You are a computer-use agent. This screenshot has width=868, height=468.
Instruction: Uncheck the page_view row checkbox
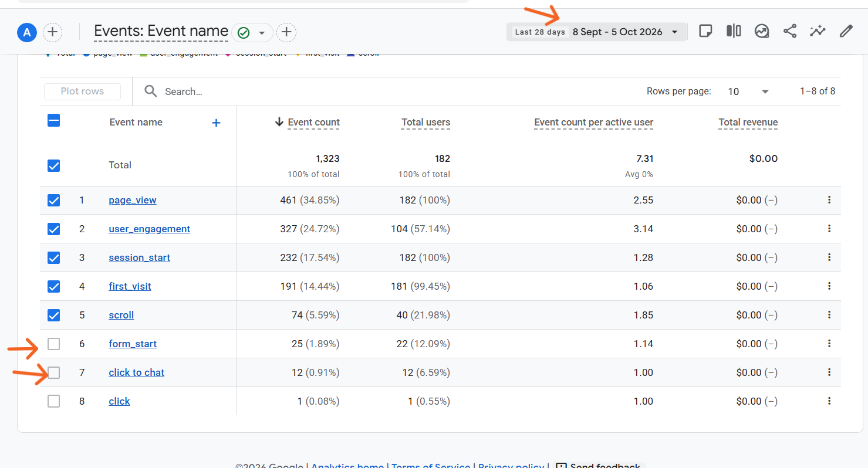point(53,201)
